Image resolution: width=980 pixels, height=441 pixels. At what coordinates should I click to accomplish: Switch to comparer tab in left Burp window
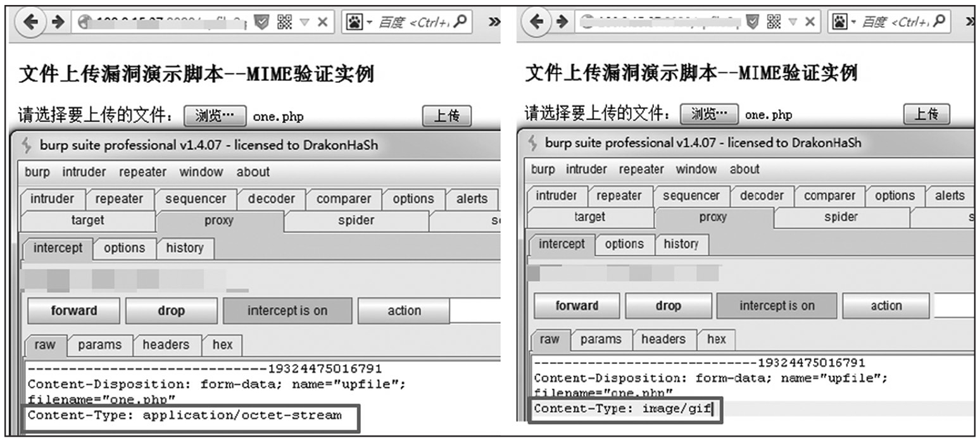(x=344, y=199)
